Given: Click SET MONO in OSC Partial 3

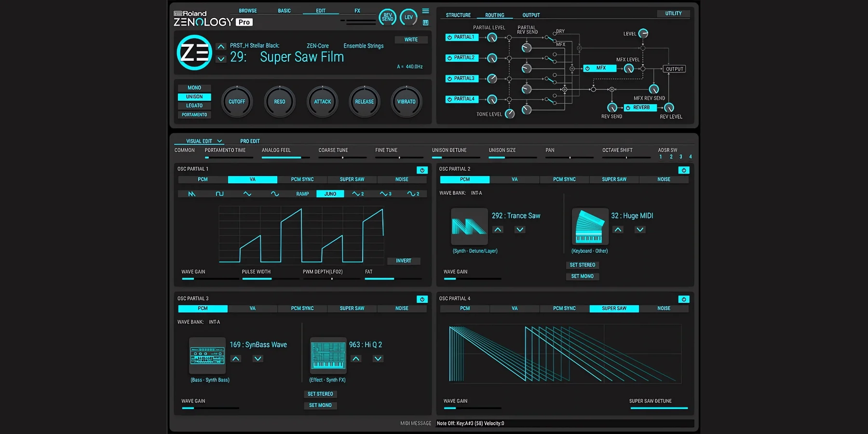Looking at the screenshot, I should pos(320,406).
